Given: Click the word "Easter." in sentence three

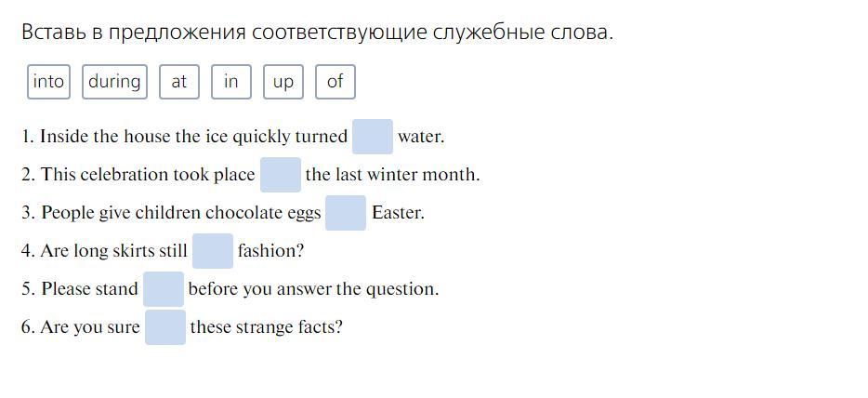Looking at the screenshot, I should point(398,213).
